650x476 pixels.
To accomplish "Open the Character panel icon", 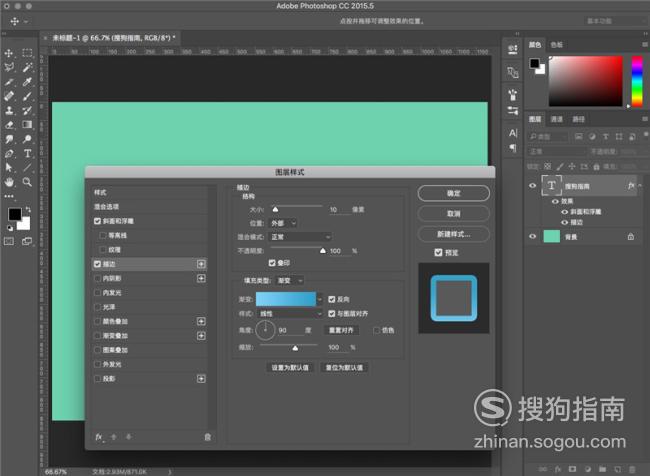I will tap(513, 133).
